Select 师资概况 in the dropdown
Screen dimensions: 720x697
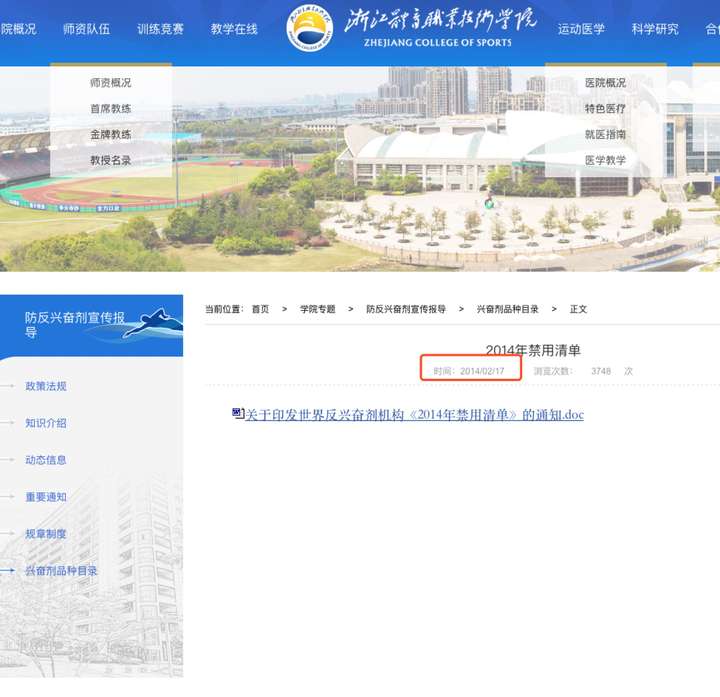point(111,83)
